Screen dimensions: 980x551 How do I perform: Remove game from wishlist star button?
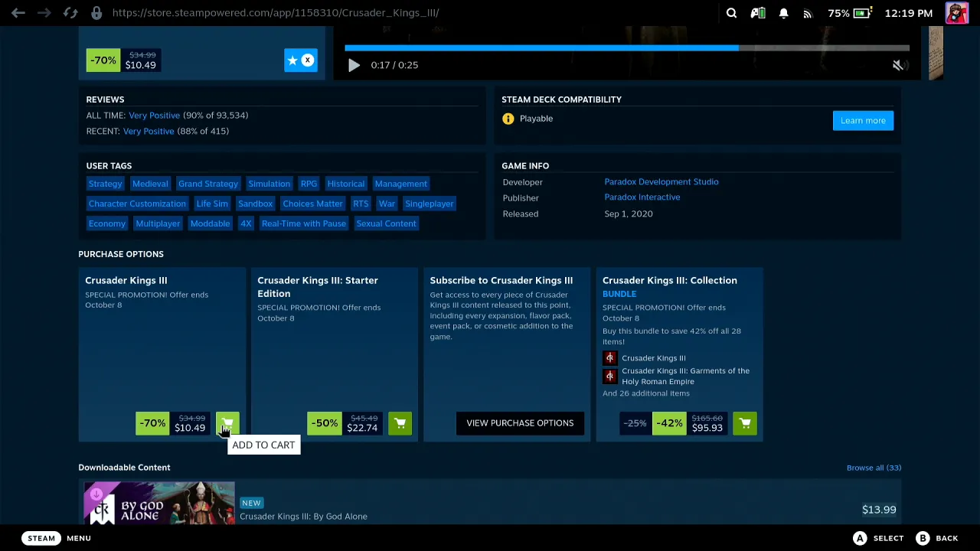coord(301,60)
